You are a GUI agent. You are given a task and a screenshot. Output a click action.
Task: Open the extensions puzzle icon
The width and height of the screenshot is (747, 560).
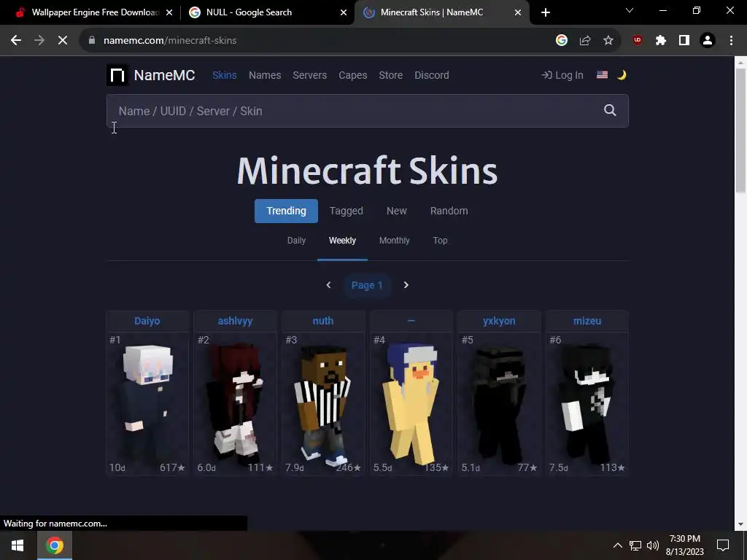pyautogui.click(x=661, y=41)
